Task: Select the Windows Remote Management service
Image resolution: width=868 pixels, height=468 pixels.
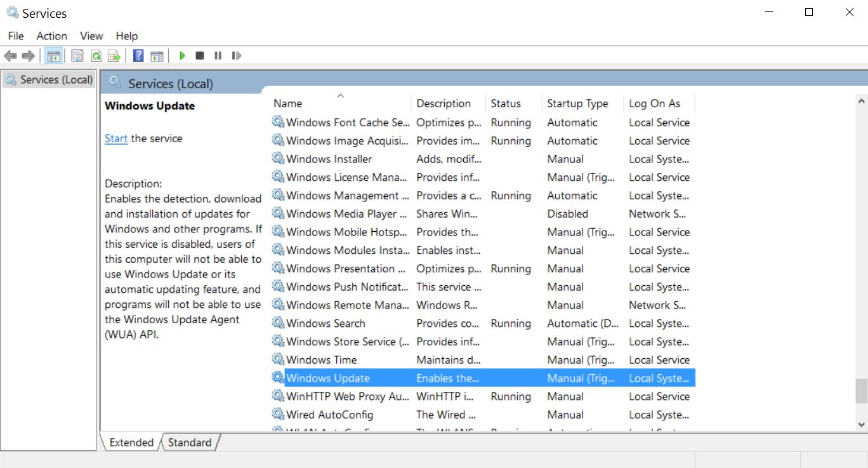Action: (483, 305)
